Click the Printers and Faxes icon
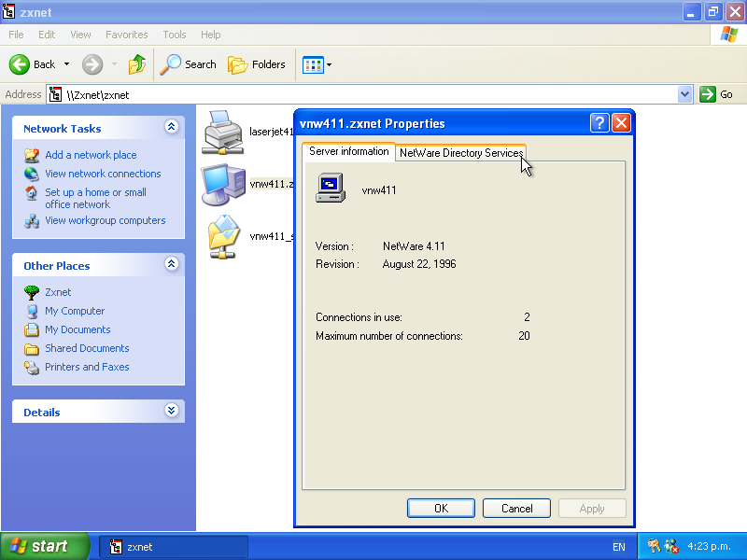The image size is (747, 560). pyautogui.click(x=32, y=368)
